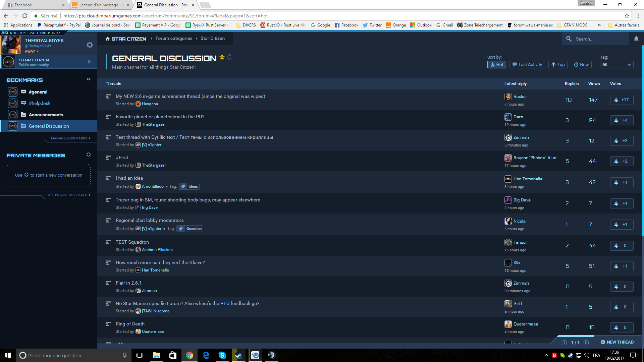This screenshot has width=644, height=362.
Task: Upvote the #First thread (+2)
Action: click(x=622, y=161)
